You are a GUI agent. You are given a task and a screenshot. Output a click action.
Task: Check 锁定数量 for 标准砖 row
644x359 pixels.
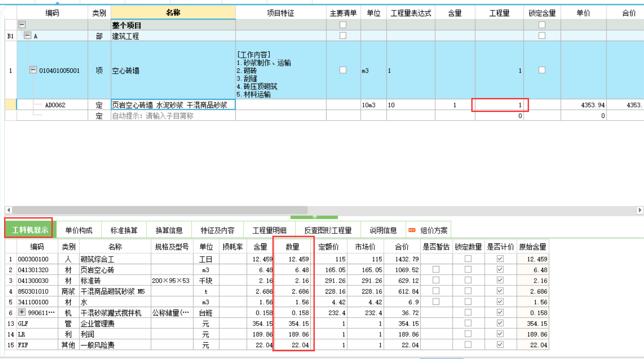tap(468, 280)
